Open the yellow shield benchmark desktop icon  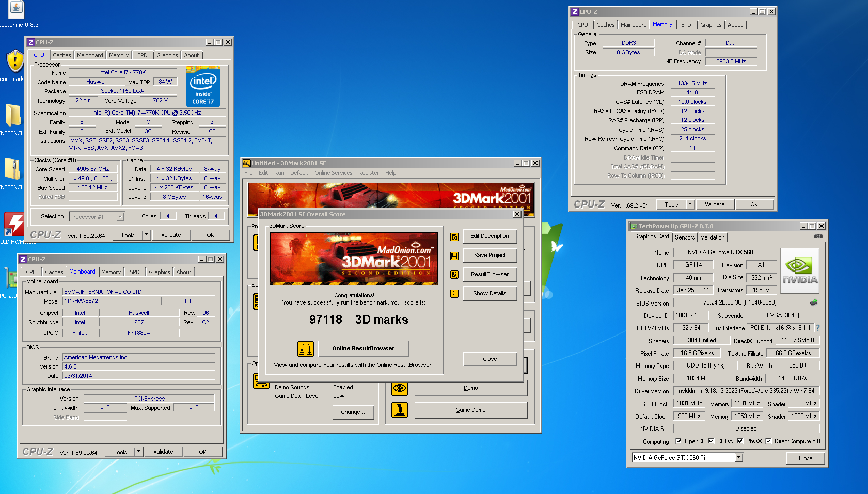15,61
